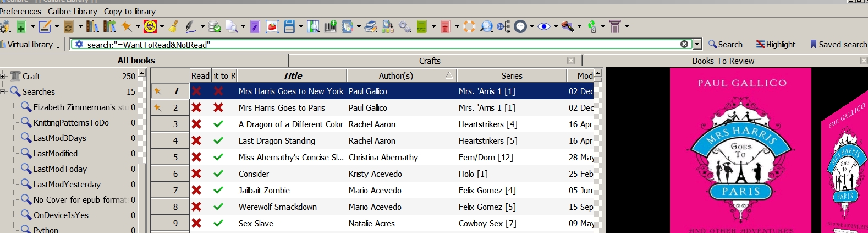Click the green recycle device icon
The width and height of the screenshot is (868, 233).
coord(592,26)
